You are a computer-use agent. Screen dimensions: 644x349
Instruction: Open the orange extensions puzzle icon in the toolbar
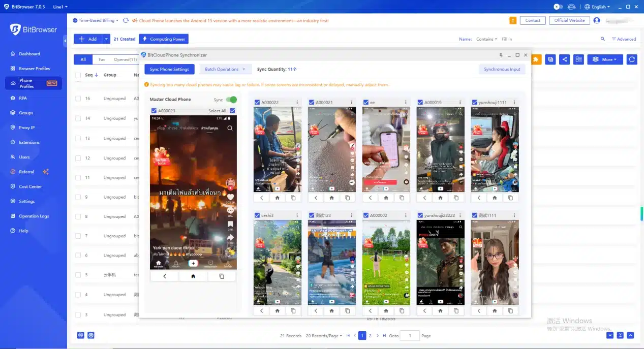click(x=535, y=59)
